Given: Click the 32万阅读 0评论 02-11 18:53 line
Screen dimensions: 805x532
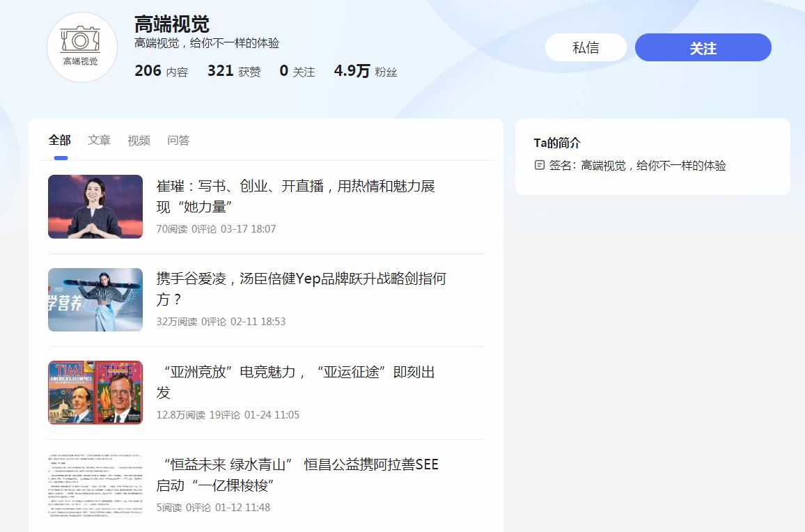Looking at the screenshot, I should (x=221, y=322).
